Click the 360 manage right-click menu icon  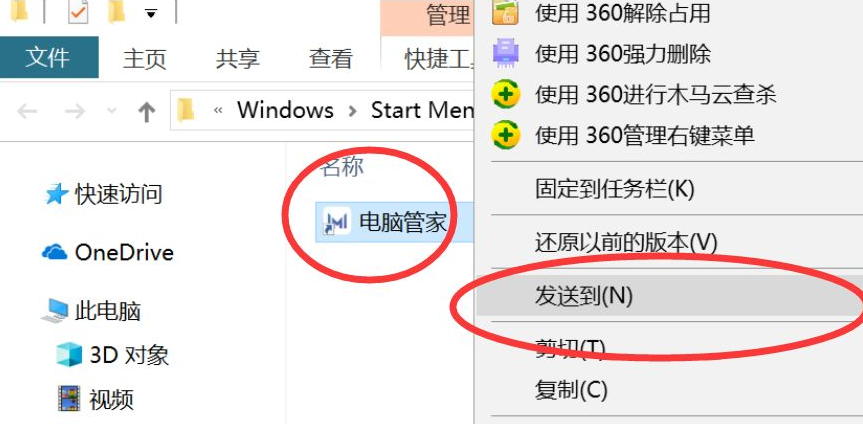[505, 135]
